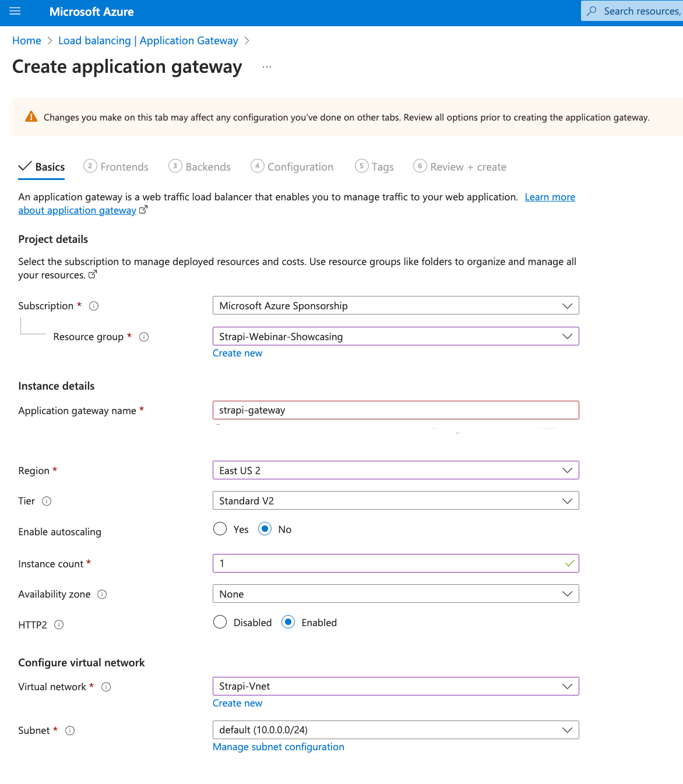Click Create new under Resource group
Image resolution: width=683 pixels, height=784 pixels.
(237, 353)
